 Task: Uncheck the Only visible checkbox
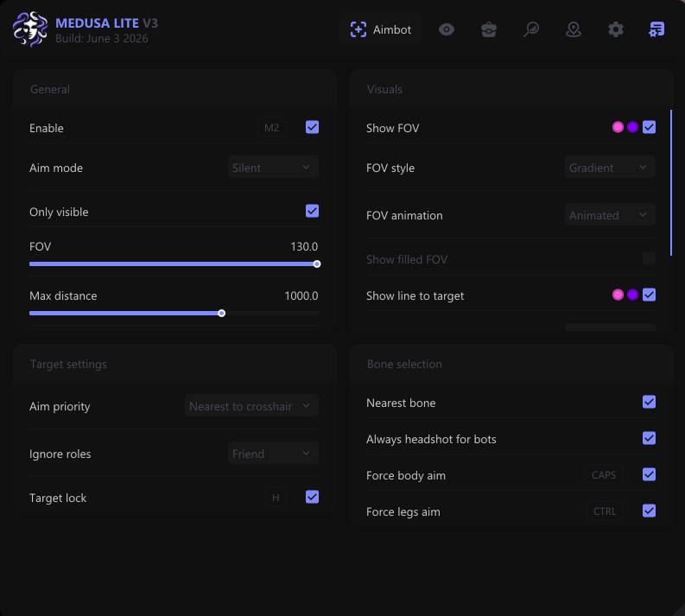pos(312,211)
